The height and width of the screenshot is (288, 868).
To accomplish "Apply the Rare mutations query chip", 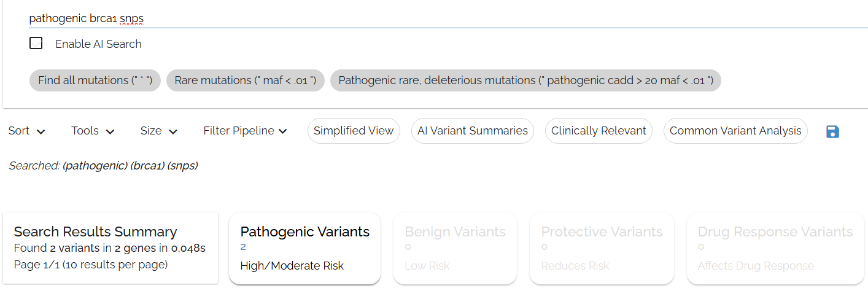I will [x=246, y=80].
